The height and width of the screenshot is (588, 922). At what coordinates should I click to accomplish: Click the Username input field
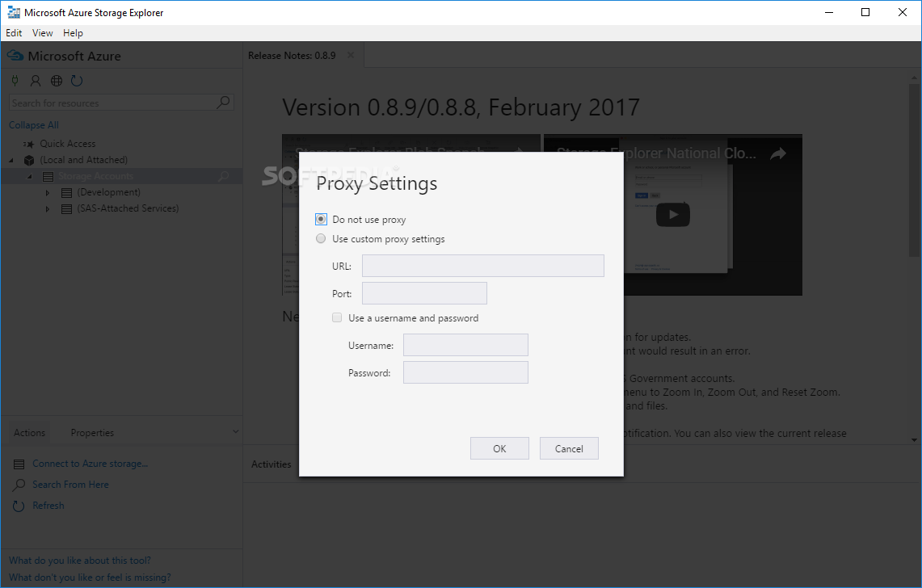[x=465, y=345]
